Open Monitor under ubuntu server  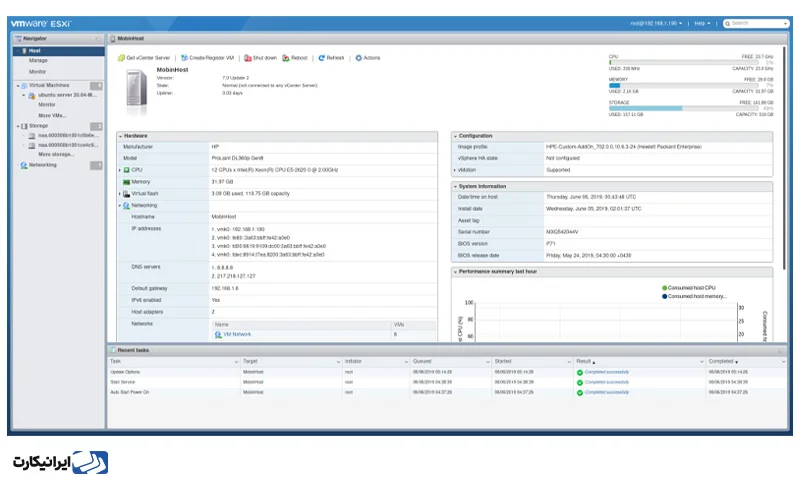coord(46,105)
